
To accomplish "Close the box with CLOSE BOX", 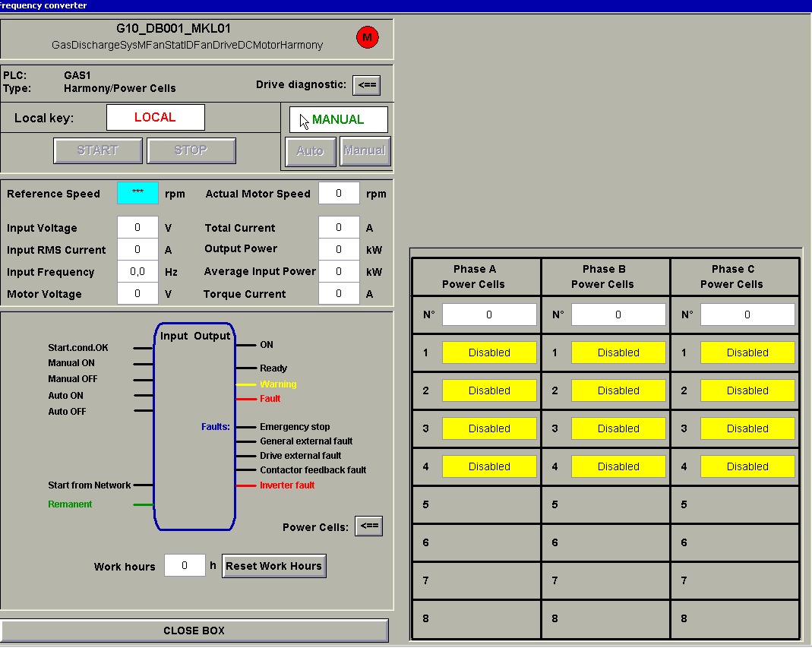I will (194, 631).
